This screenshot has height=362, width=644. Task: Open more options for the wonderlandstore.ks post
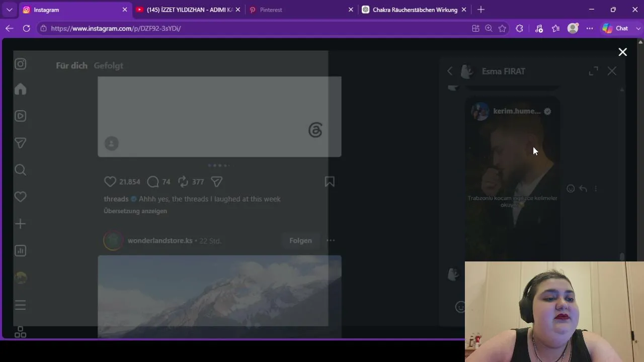pyautogui.click(x=331, y=240)
